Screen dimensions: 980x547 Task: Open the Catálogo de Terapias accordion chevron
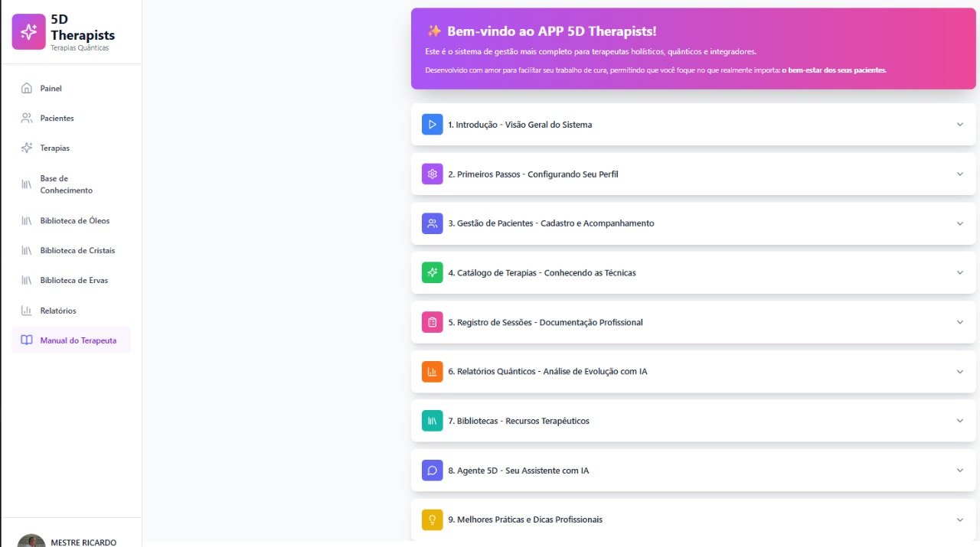tap(960, 272)
